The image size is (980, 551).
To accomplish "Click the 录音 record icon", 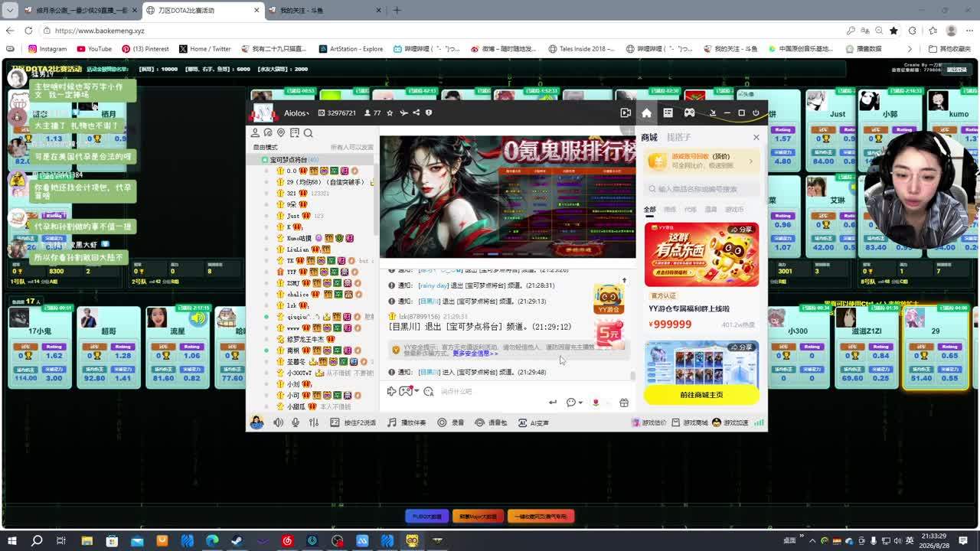I will pos(450,422).
